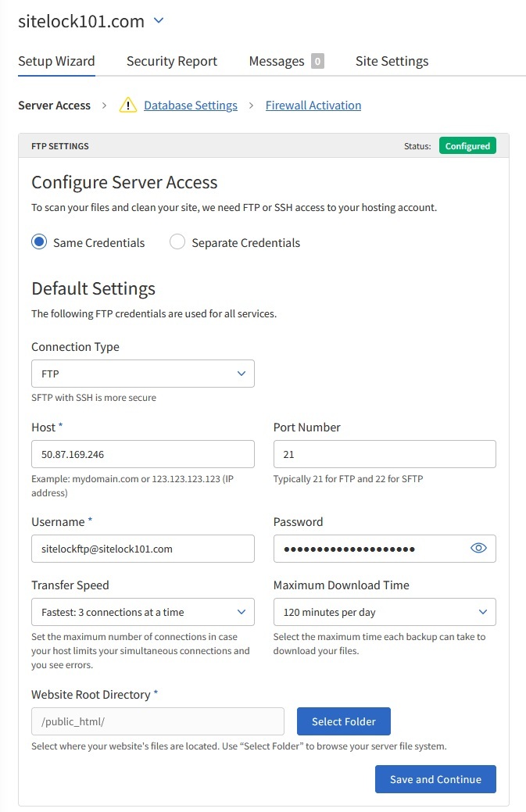This screenshot has width=526, height=812.
Task: Click the yellow warning icon beside Database Settings
Action: pyautogui.click(x=128, y=106)
